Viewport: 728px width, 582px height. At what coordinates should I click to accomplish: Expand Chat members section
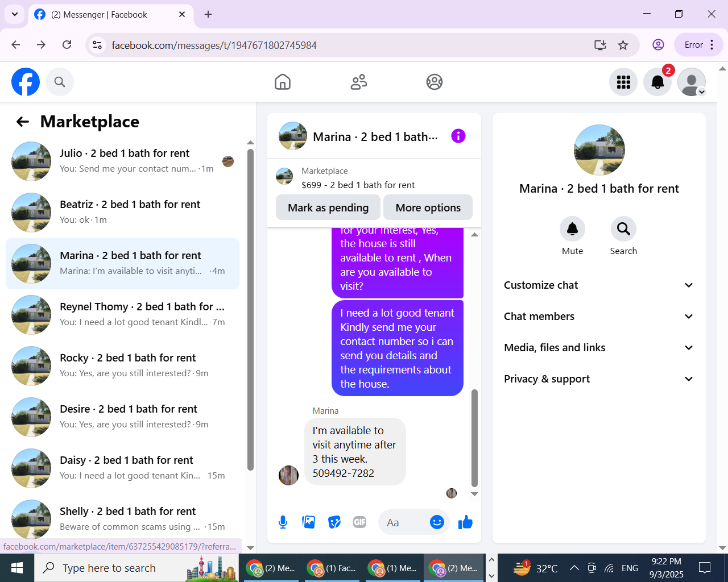click(599, 317)
